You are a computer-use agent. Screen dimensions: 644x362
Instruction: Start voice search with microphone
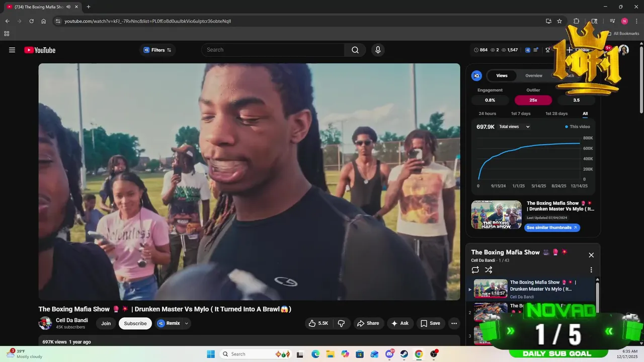(378, 50)
